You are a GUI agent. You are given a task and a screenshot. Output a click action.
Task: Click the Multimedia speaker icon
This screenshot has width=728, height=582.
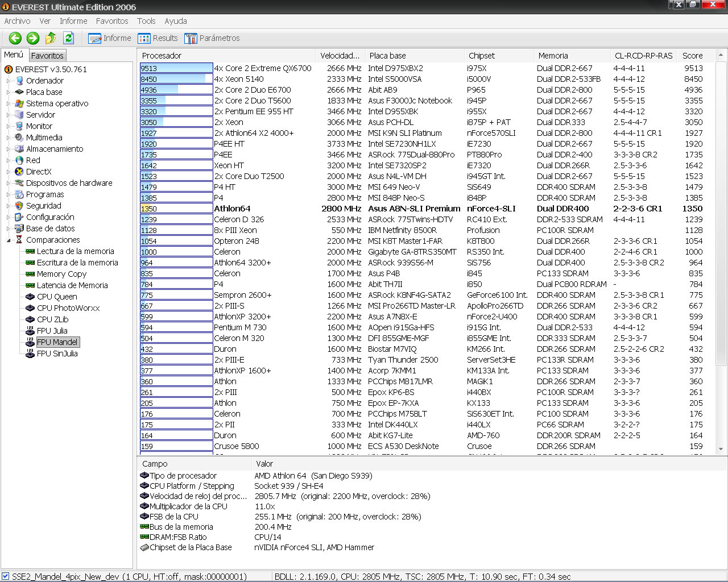pyautogui.click(x=19, y=138)
